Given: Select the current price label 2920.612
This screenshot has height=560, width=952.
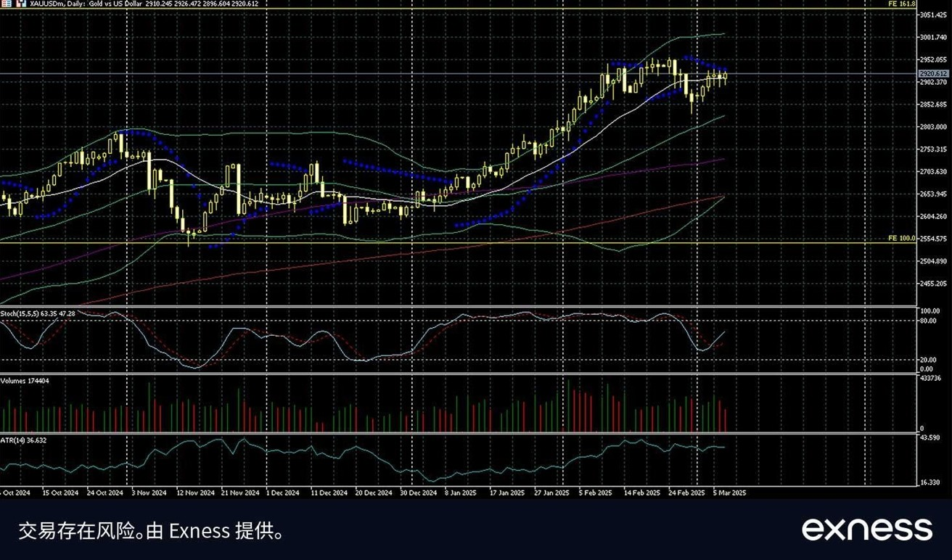Looking at the screenshot, I should pos(933,74).
